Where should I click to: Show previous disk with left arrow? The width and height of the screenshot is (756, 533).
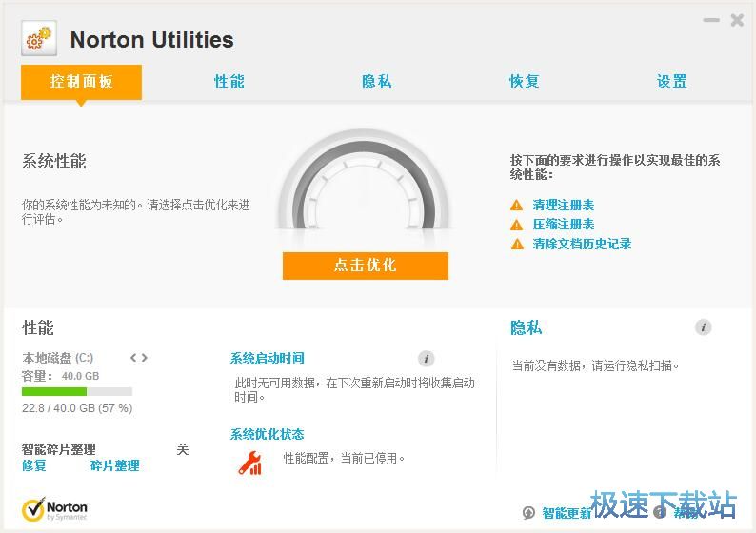(133, 358)
